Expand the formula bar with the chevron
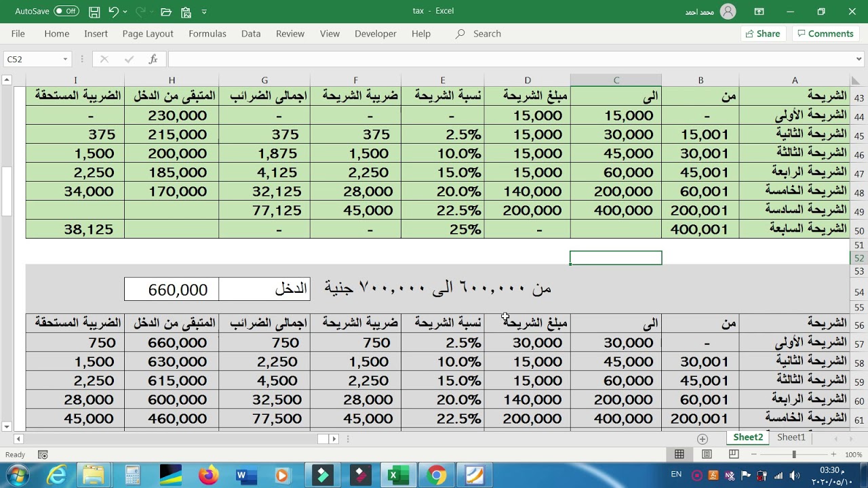Image resolution: width=868 pixels, height=488 pixels. pyautogui.click(x=859, y=59)
